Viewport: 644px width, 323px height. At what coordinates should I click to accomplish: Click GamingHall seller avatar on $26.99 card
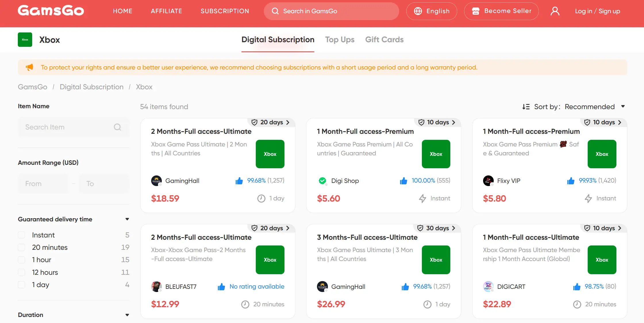[x=322, y=287]
